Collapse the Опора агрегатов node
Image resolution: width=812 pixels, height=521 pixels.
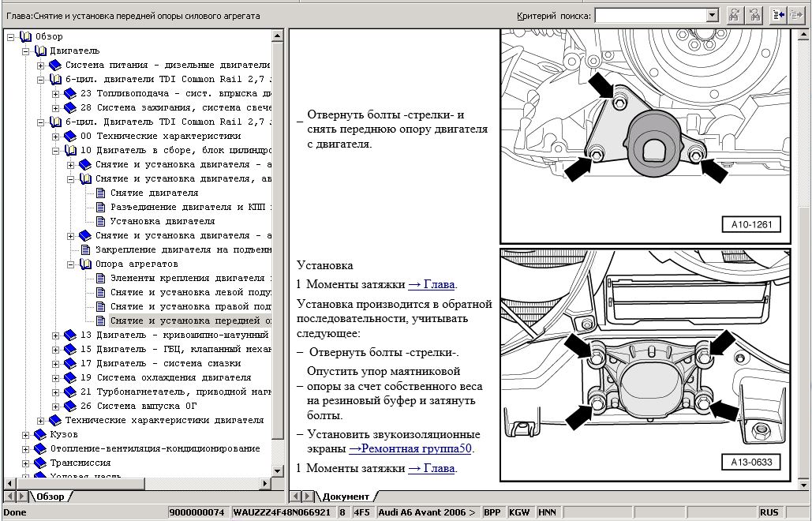tap(70, 264)
